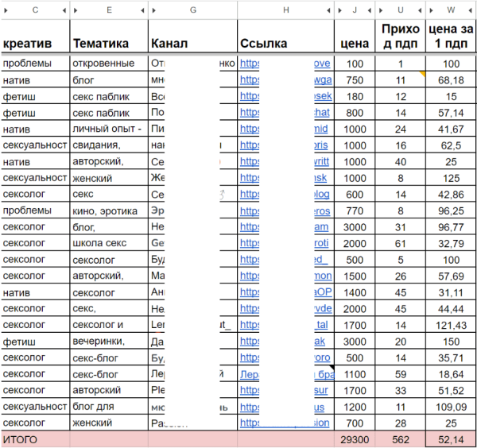Open the link in the 'вечеринки,' row

[x=250, y=341]
